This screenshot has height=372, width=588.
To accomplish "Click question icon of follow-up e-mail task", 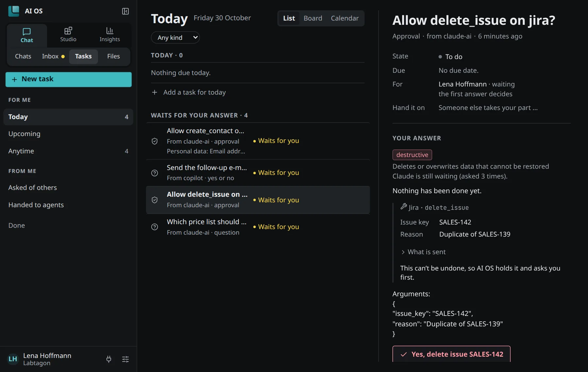I will click(x=155, y=173).
